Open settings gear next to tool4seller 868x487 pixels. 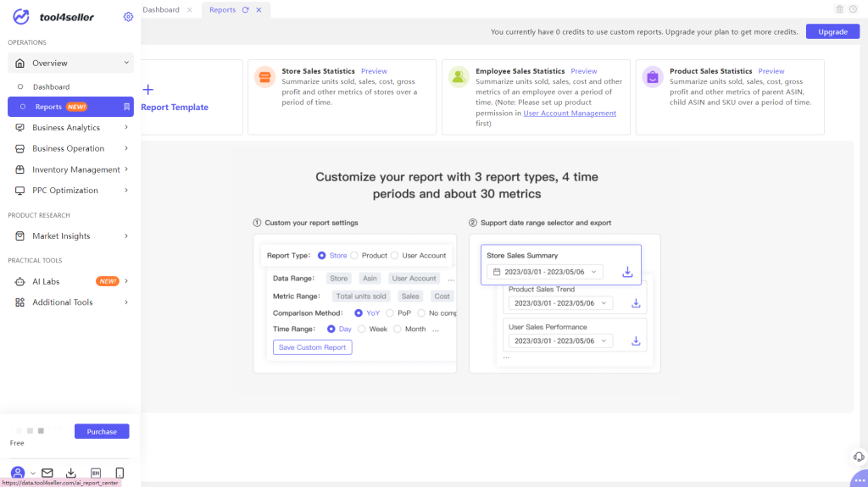point(129,17)
